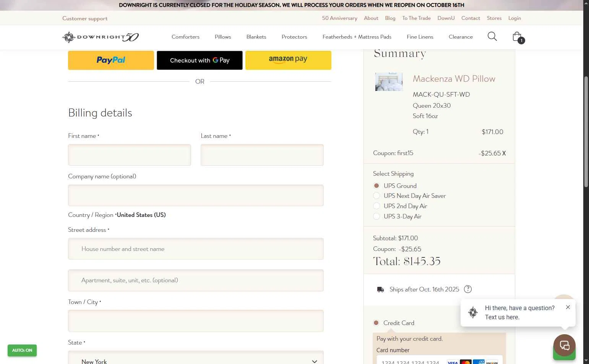Image resolution: width=589 pixels, height=364 pixels.
Task: Open Clearance menu
Action: click(x=461, y=37)
